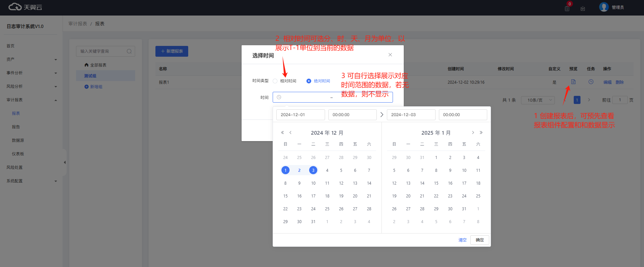Click the end time field
Image resolution: width=644 pixels, height=267 pixels.
pyautogui.click(x=463, y=115)
